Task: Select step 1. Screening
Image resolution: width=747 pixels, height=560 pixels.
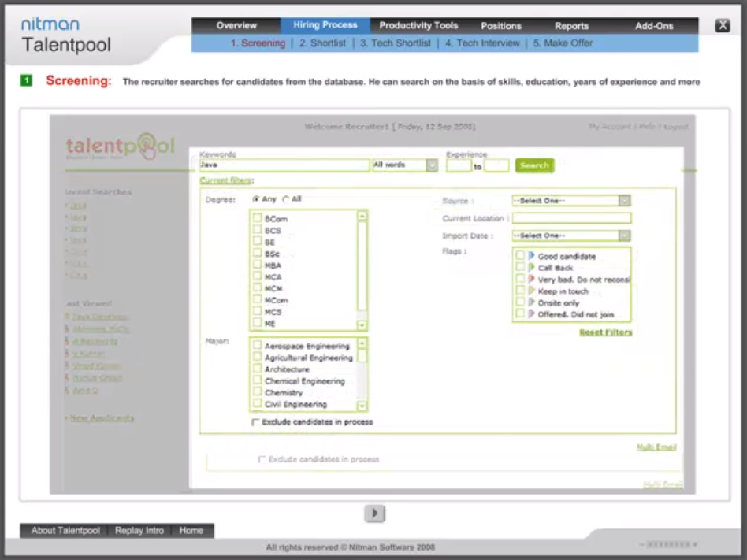Action: (x=258, y=43)
